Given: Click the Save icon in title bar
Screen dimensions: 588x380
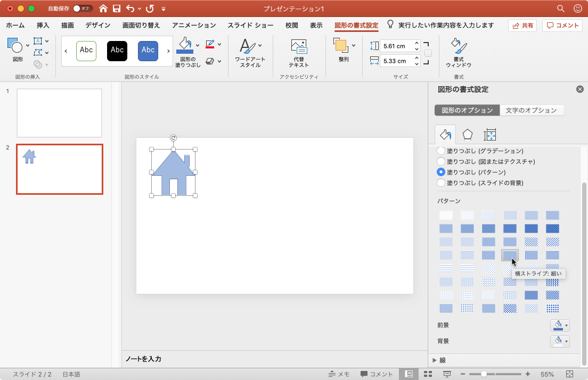Looking at the screenshot, I should click(x=116, y=9).
